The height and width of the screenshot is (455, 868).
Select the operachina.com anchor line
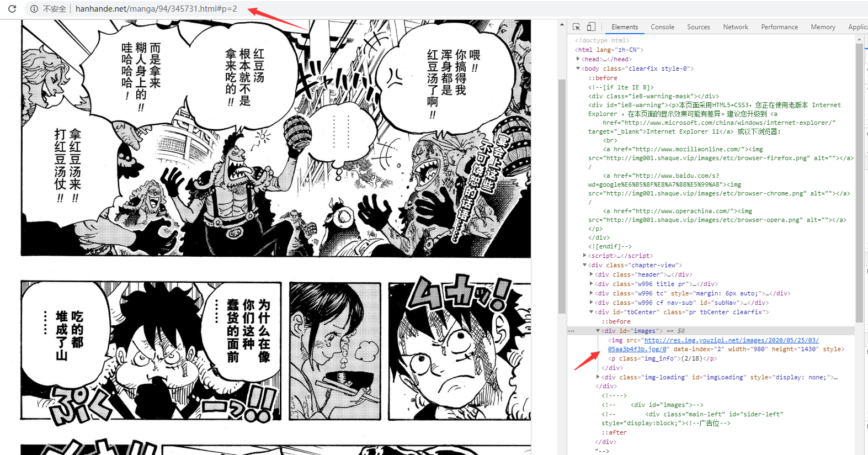click(x=677, y=211)
